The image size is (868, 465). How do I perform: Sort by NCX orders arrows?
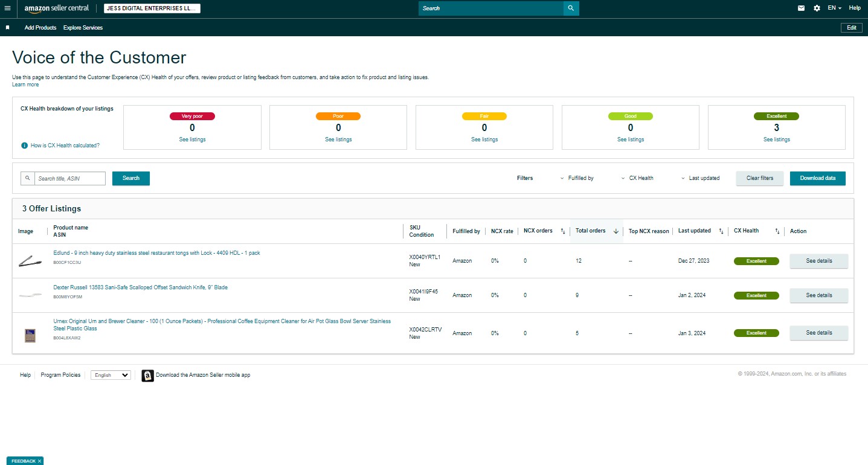[563, 231]
